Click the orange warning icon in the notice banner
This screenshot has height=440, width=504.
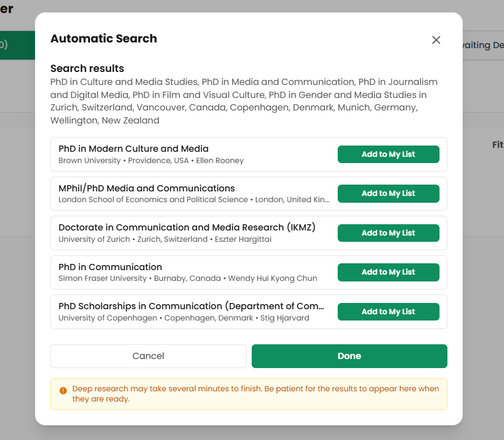pyautogui.click(x=62, y=389)
